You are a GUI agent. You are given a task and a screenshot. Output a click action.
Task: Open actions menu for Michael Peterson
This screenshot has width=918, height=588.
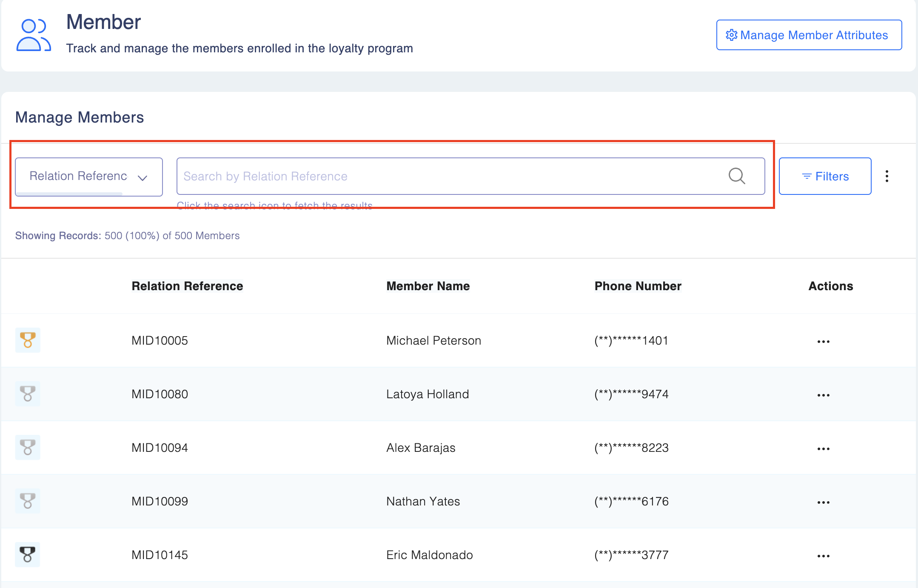[x=823, y=342]
